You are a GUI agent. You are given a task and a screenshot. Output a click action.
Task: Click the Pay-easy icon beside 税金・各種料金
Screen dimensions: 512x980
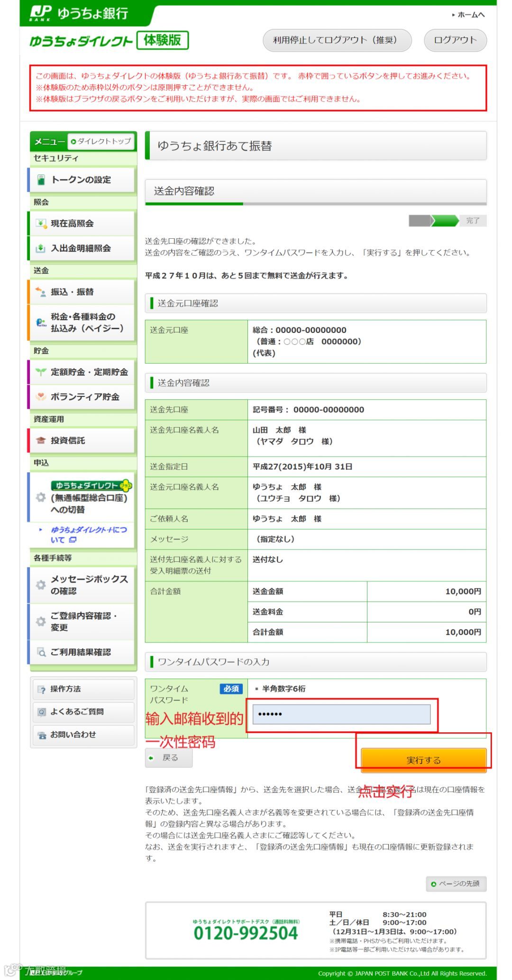(41, 323)
